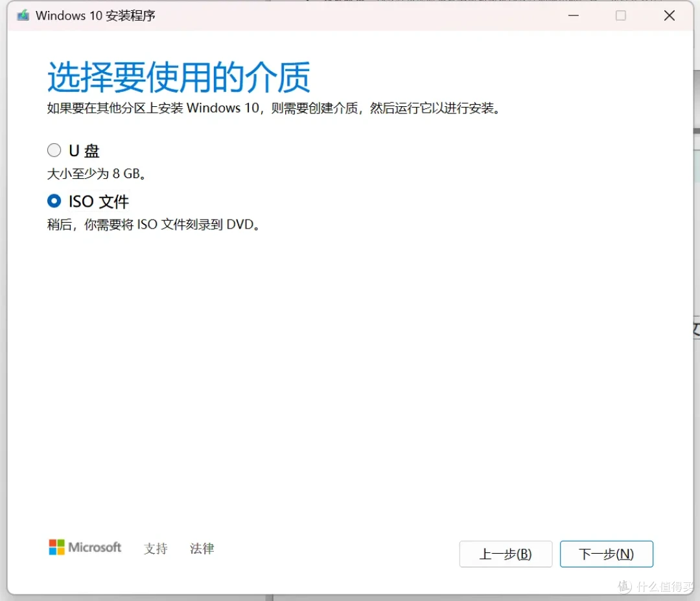Screen dimensions: 700x601
Task: Click the disabled maximize button
Action: click(x=620, y=16)
